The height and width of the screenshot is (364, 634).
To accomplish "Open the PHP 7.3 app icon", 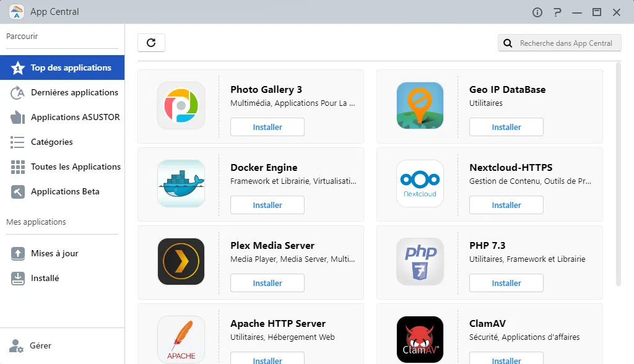I will 420,261.
